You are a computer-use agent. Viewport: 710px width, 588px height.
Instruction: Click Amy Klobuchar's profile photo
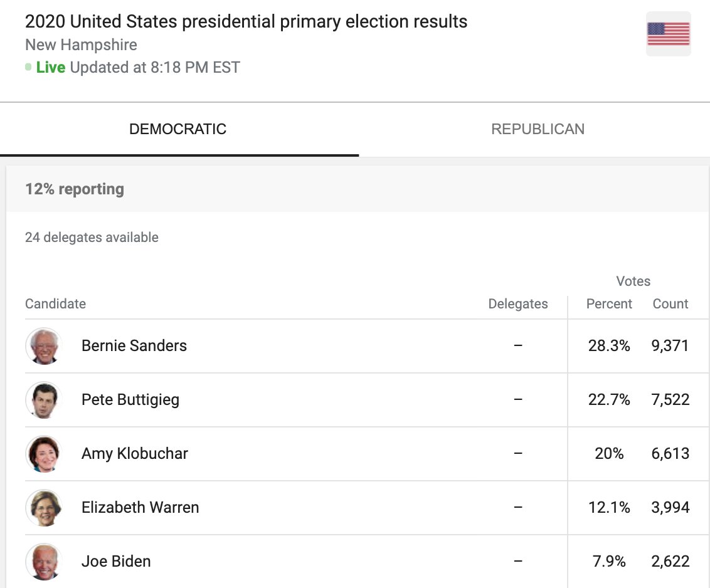43,454
